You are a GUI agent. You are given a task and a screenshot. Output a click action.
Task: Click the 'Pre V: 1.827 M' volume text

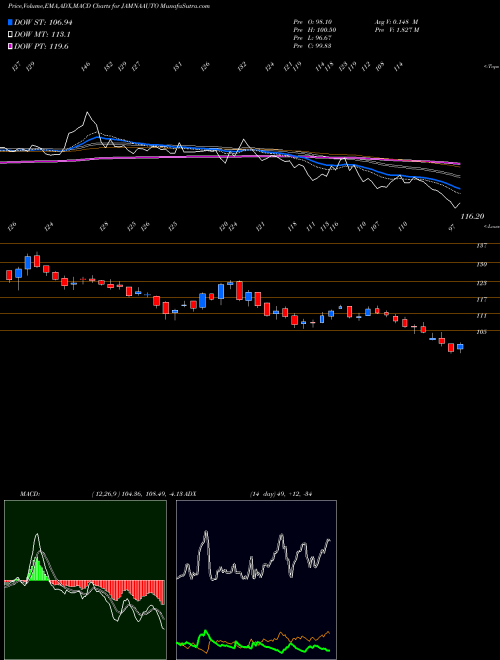click(396, 30)
